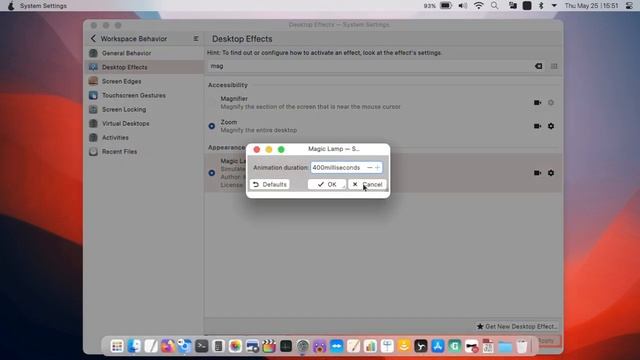640x360 pixels.
Task: Open the sidebar hamburger menu
Action: (196, 38)
